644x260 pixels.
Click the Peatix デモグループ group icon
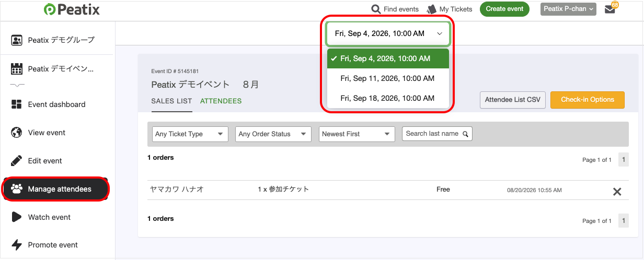tap(17, 40)
